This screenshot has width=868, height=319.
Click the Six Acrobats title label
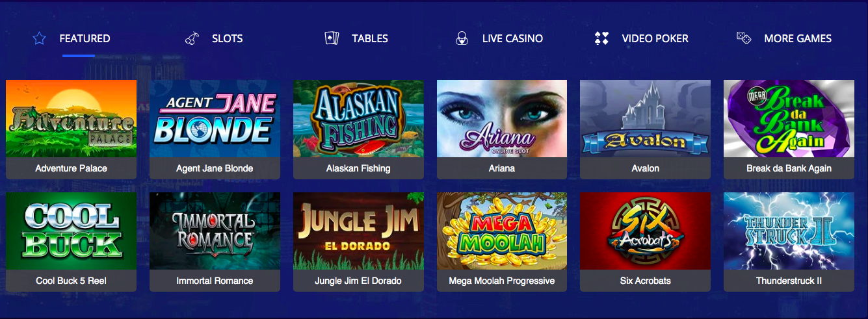645,281
